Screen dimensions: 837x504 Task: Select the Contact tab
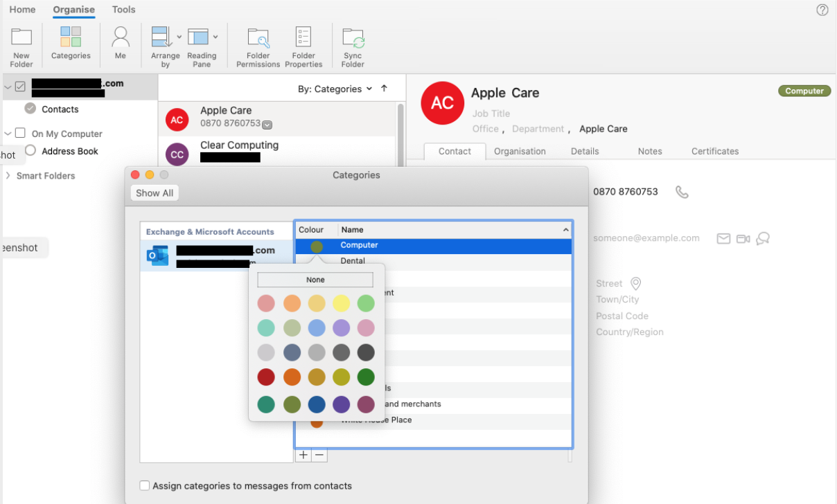tap(455, 151)
